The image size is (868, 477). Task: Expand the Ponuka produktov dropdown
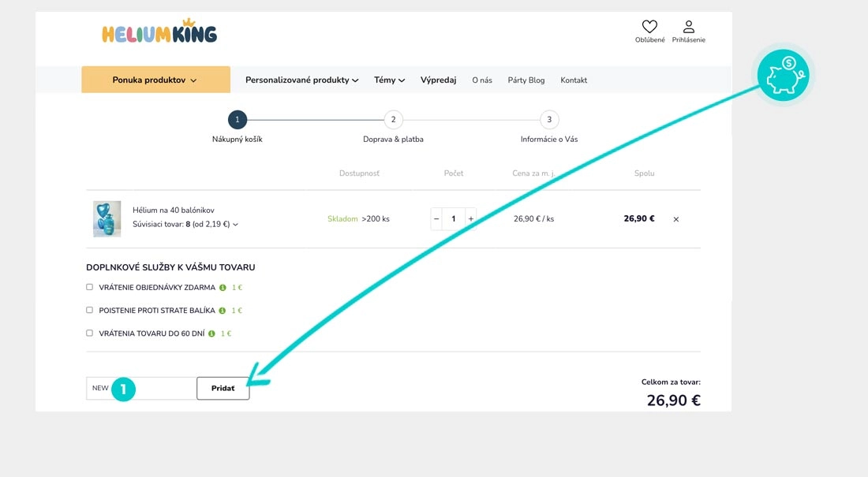tap(155, 80)
